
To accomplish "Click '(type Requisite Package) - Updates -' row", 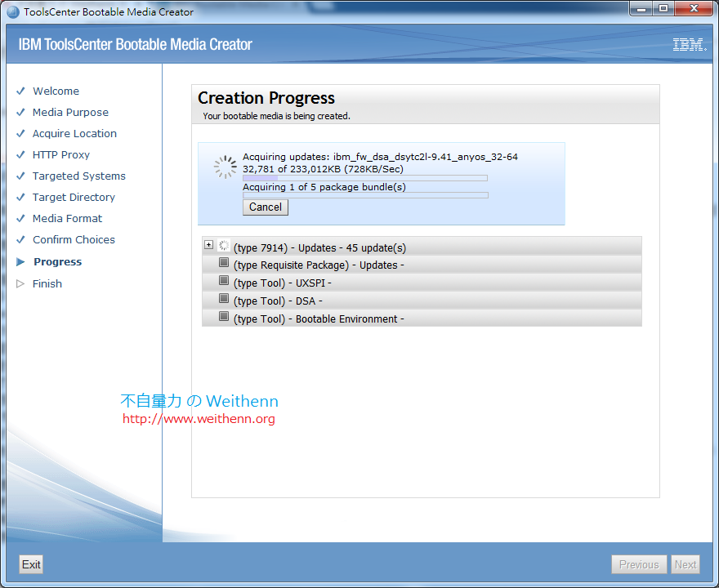I will coord(422,265).
